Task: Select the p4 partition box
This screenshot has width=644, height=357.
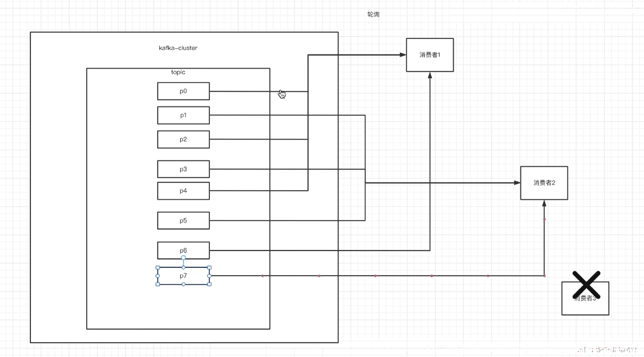Action: tap(183, 191)
